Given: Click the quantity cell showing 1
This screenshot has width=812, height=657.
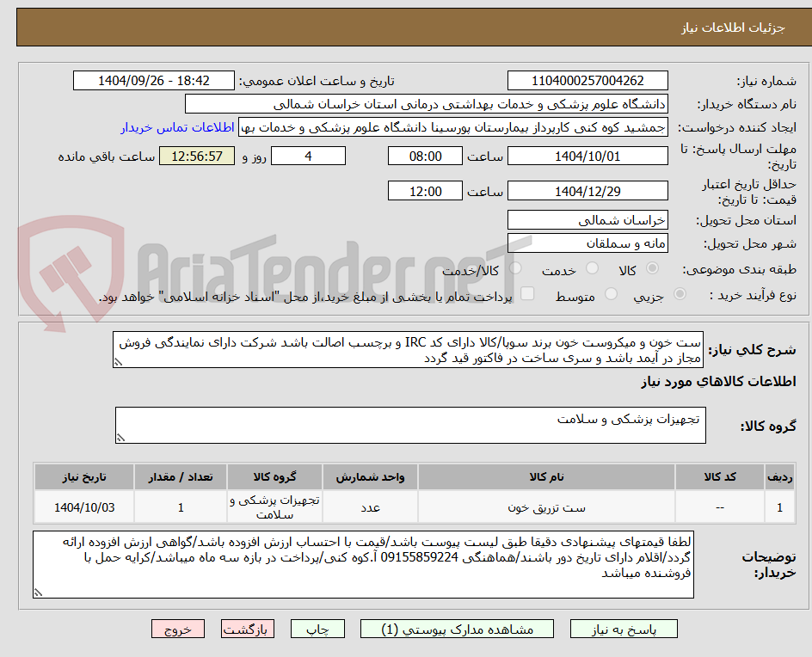Looking at the screenshot, I should coord(181,507).
